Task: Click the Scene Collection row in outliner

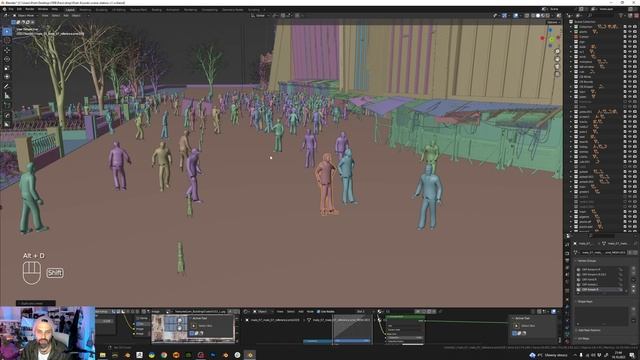Action: coord(585,22)
